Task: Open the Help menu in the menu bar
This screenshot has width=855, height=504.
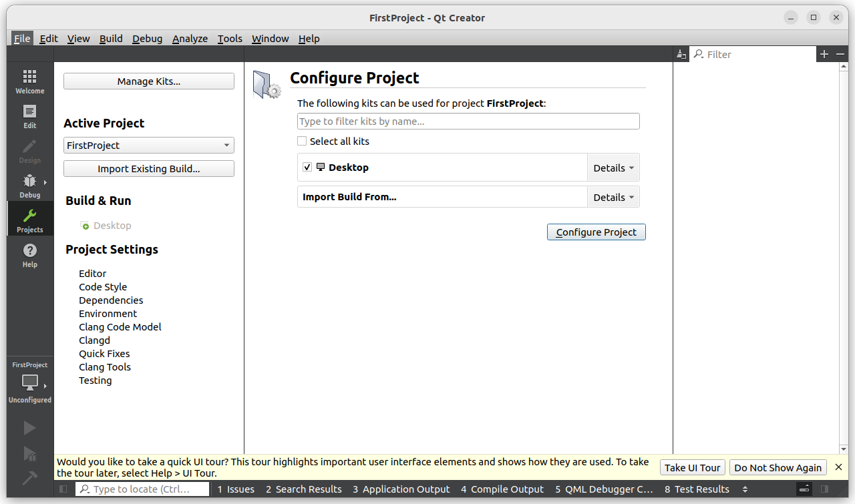Action: pyautogui.click(x=309, y=39)
